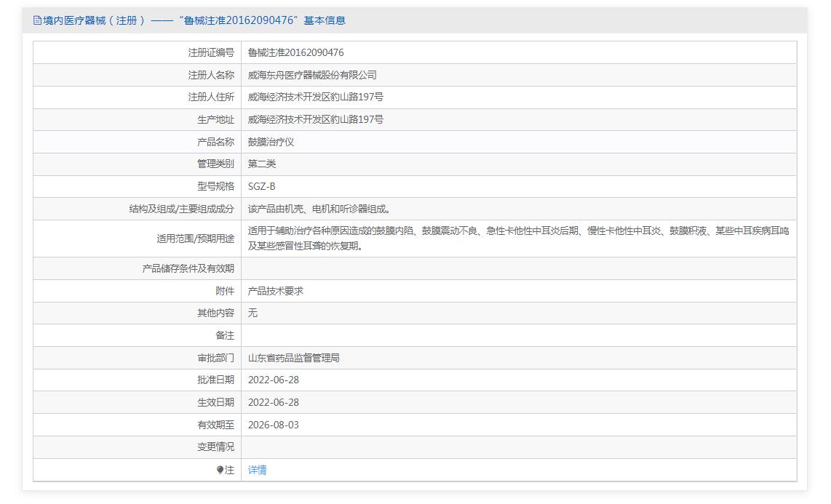Click the 生效日期 row label
This screenshot has height=504, width=831.
click(x=215, y=402)
